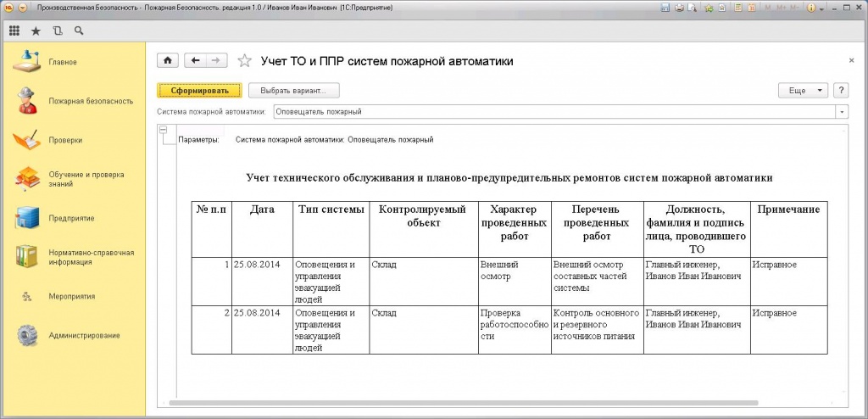Open the History icon in top toolbar
Viewport: 868px width, 419px height.
coord(58,31)
